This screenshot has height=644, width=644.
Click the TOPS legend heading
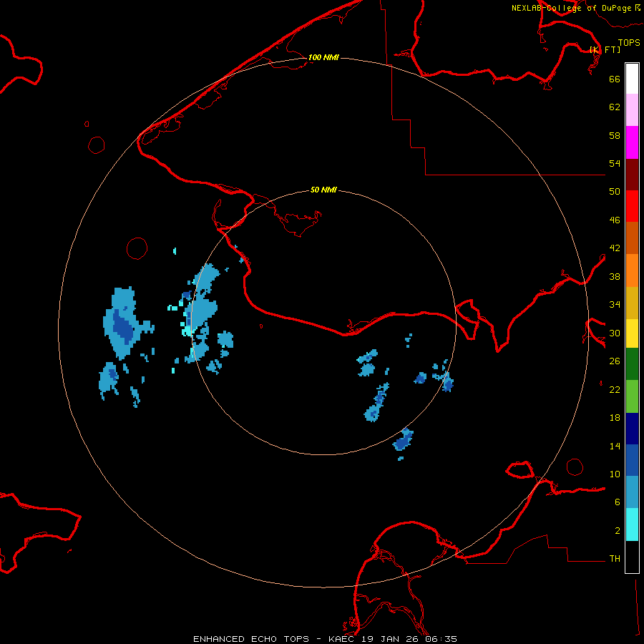(x=629, y=42)
